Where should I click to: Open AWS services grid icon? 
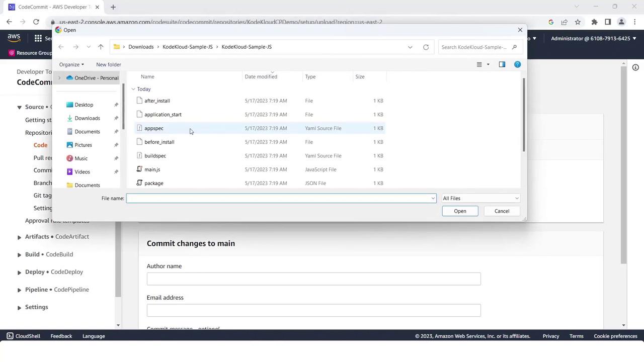pos(38,38)
